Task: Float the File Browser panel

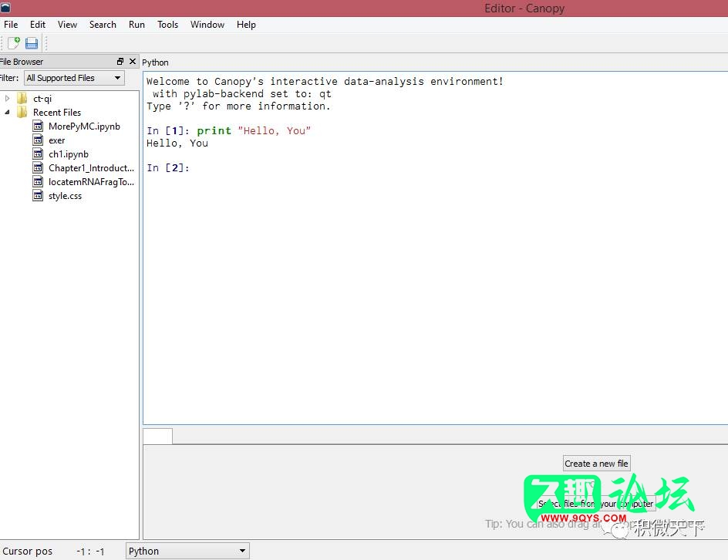Action: [120, 61]
